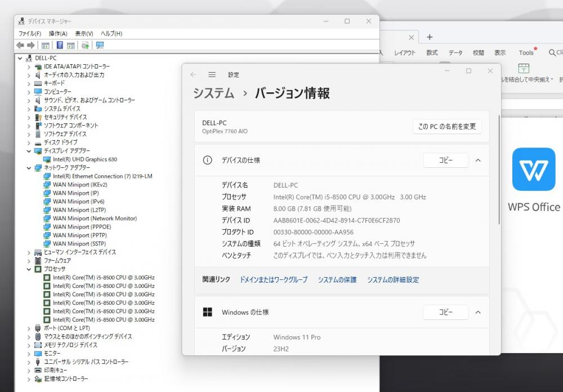The image size is (563, 392).
Task: Select Intel(R) Ethernet Connection (7) I219-LM adapter
Action: (102, 176)
